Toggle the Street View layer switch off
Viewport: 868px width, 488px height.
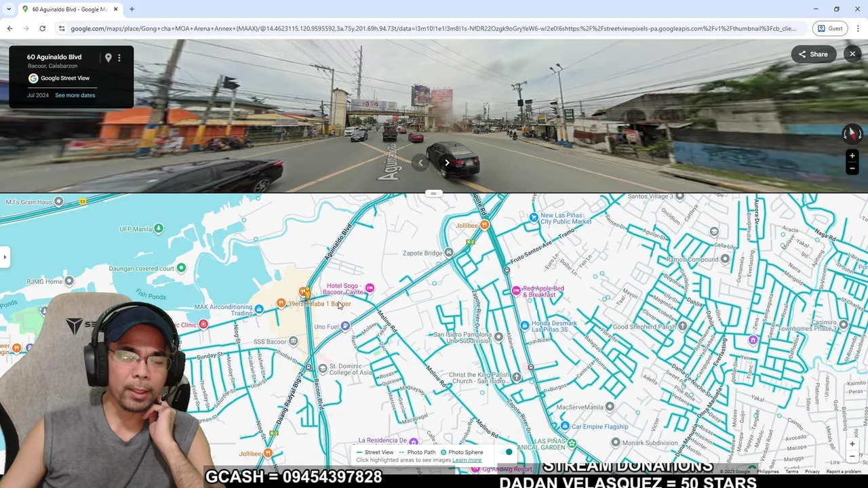click(506, 452)
